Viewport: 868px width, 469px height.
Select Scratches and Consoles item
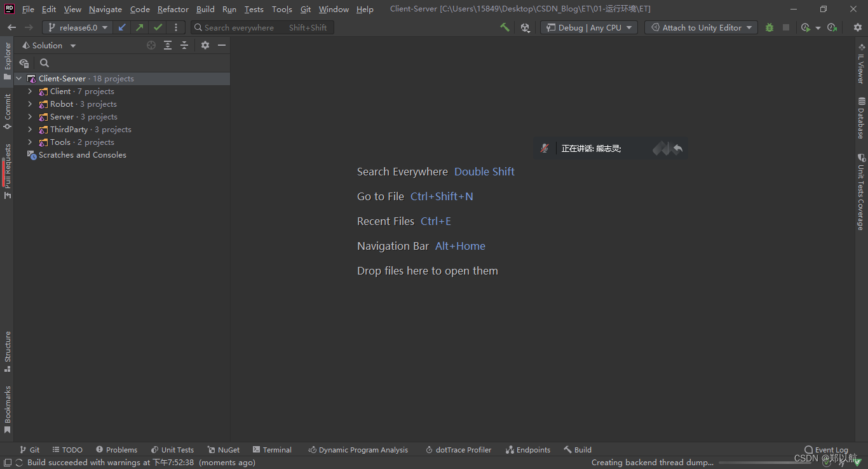(x=76, y=155)
